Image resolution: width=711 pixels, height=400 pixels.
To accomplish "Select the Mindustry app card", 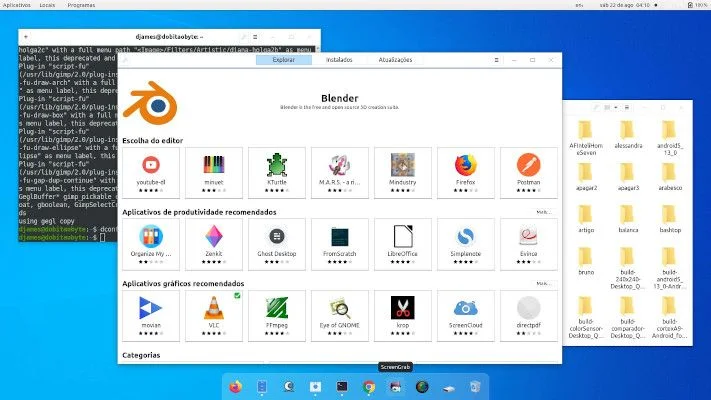I will click(403, 173).
